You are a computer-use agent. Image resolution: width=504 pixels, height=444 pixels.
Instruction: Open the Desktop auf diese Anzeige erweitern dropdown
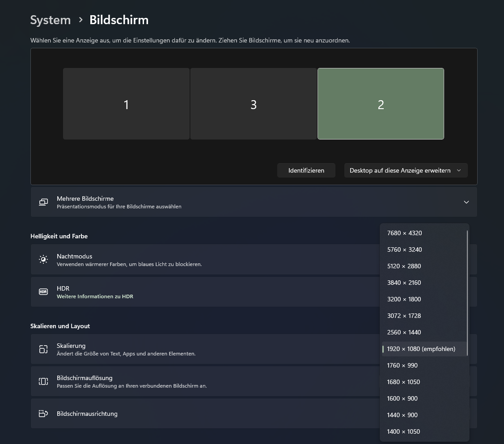tap(405, 170)
